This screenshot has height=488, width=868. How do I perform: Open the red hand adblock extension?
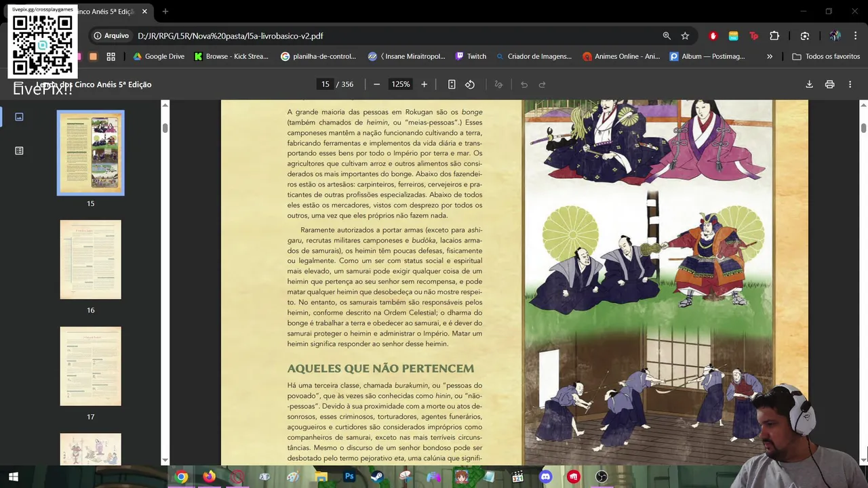point(713,36)
